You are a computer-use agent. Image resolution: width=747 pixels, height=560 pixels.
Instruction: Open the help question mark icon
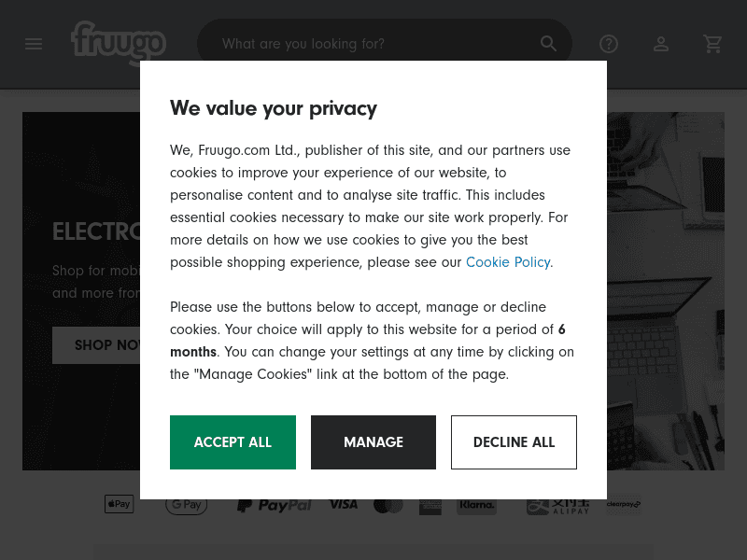[609, 44]
